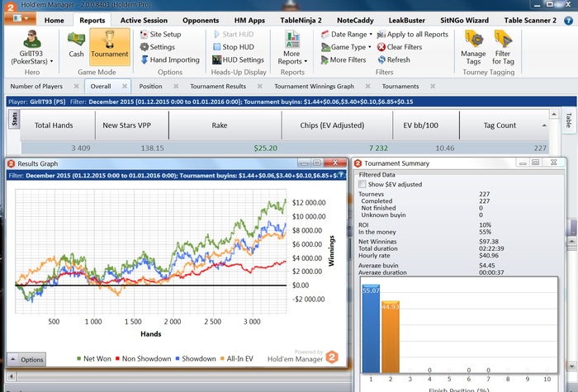Image resolution: width=578 pixels, height=392 pixels.
Task: Click the stats table scroll-up arrow
Action: [554, 114]
